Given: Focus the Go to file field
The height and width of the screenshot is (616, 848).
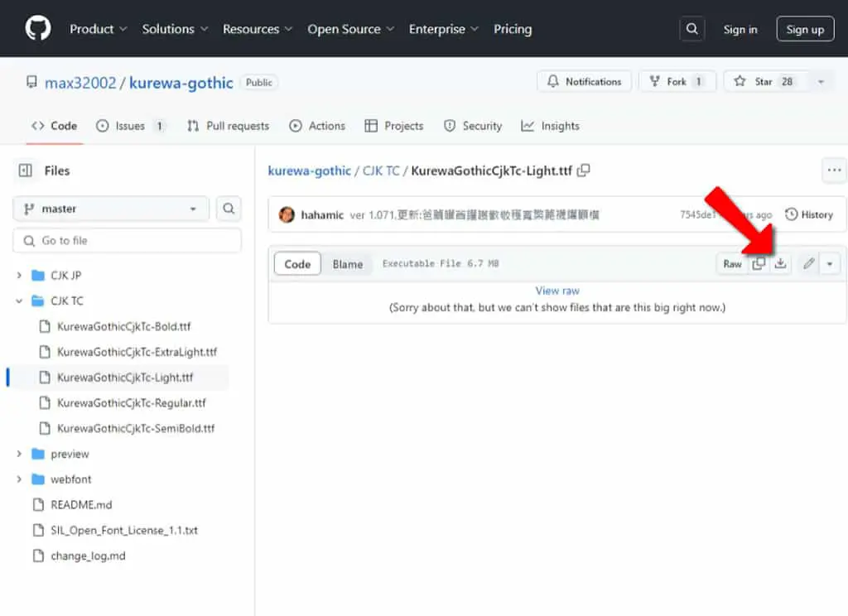Looking at the screenshot, I should pyautogui.click(x=127, y=241).
